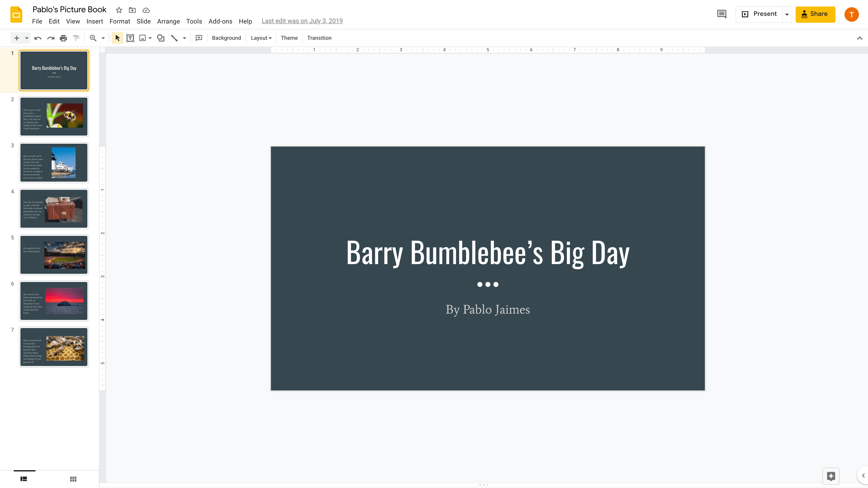Viewport: 868px width, 488px height.
Task: Add a comment using toolbar icon
Action: point(199,38)
